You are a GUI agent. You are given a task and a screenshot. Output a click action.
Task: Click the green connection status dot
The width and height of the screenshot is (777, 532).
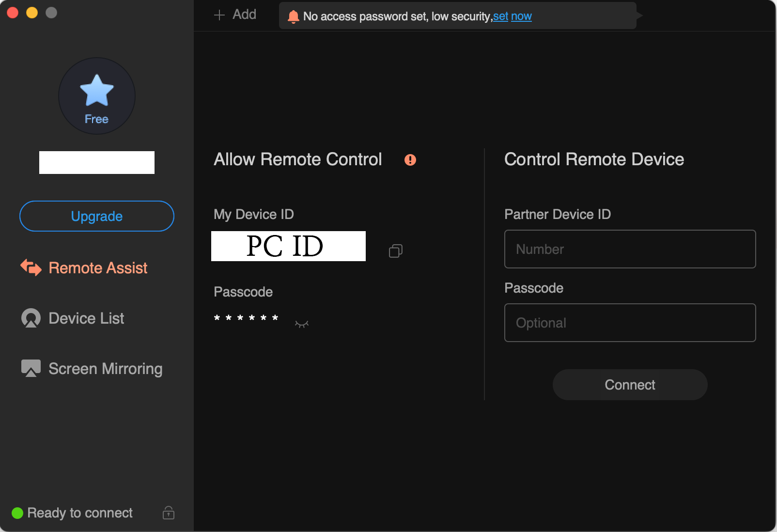17,513
